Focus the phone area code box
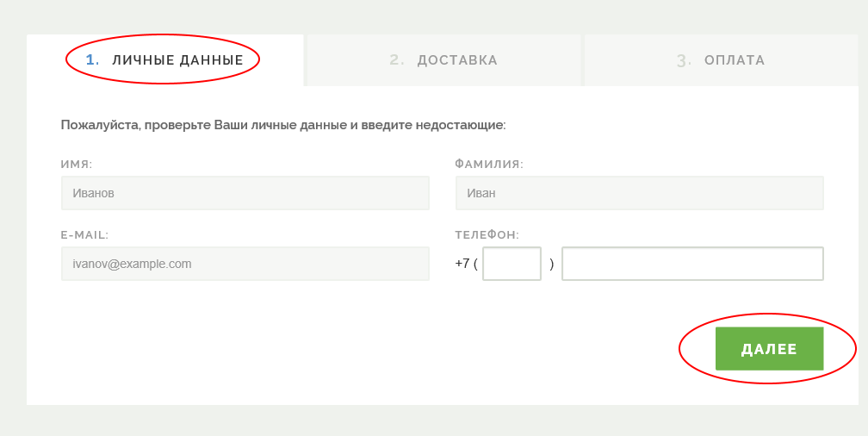 tap(512, 264)
